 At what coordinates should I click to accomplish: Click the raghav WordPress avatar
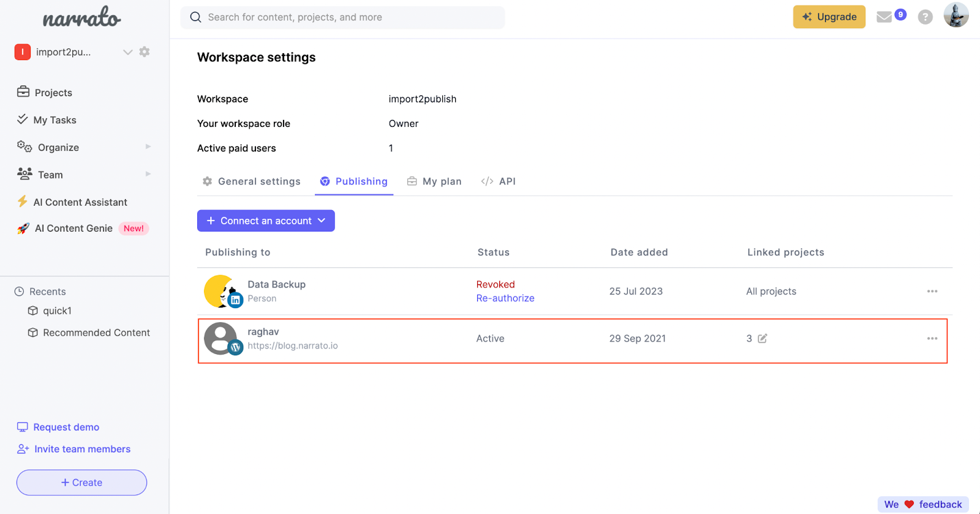click(223, 339)
